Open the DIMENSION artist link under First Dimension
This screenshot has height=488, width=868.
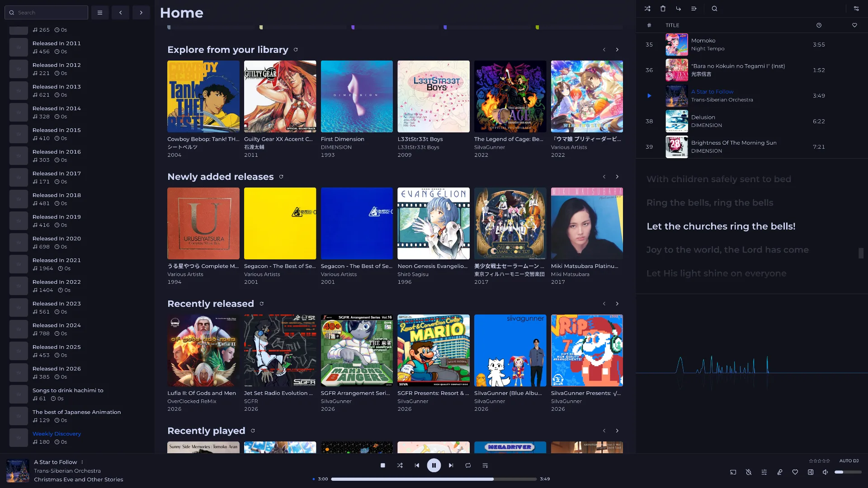click(x=336, y=147)
